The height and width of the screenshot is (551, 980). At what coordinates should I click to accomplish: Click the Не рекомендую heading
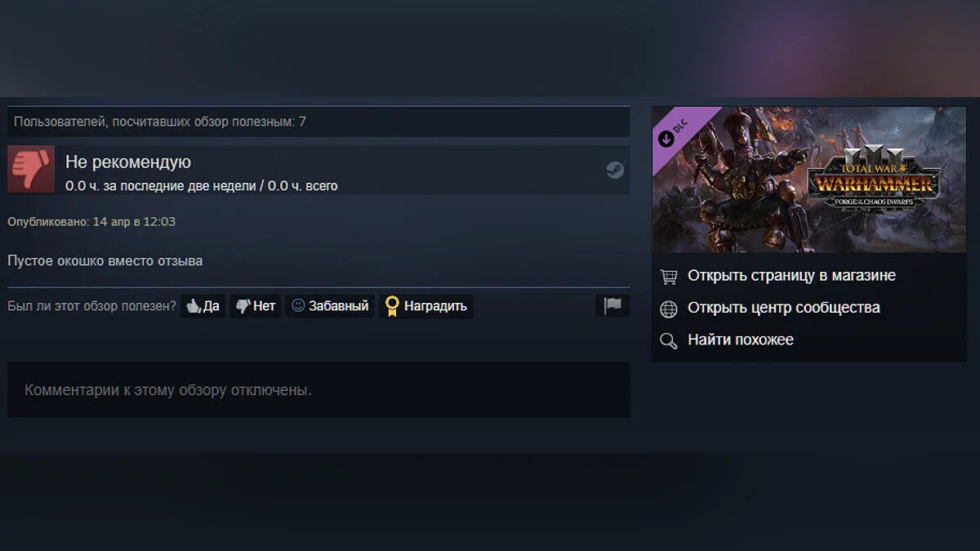click(128, 162)
